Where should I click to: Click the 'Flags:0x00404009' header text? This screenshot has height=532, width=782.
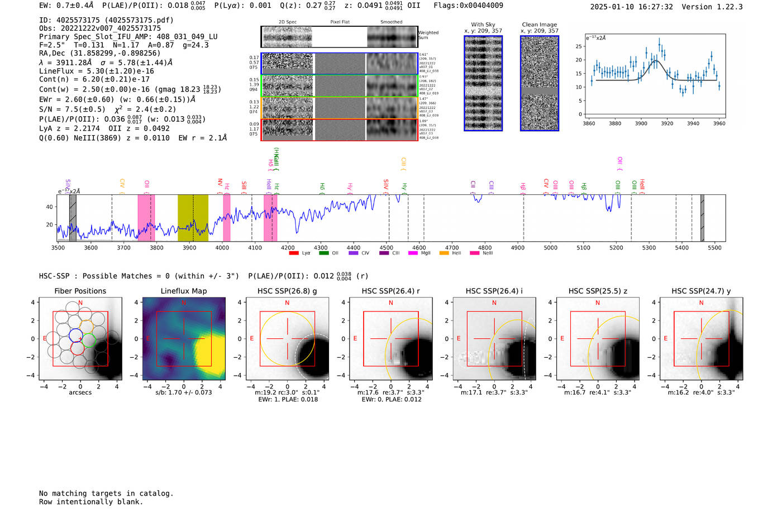(468, 6)
